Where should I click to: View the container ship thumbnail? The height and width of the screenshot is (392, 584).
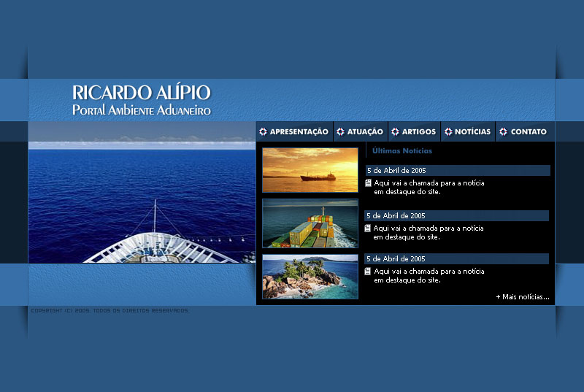[x=310, y=223]
